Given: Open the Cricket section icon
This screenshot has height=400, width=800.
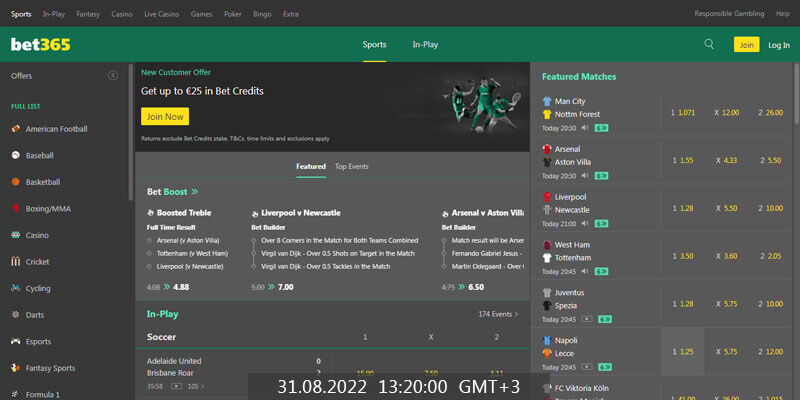Looking at the screenshot, I should 15,261.
